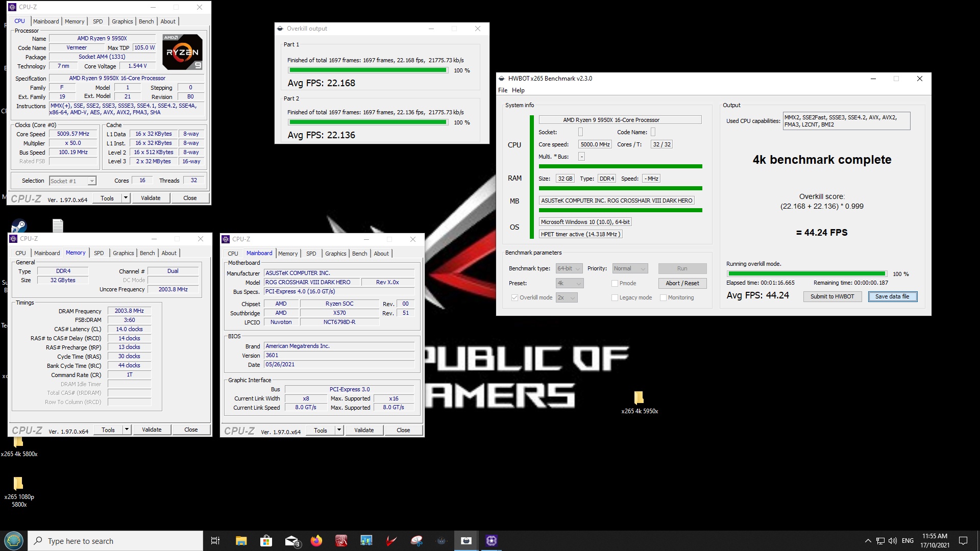Click Save data file button
This screenshot has height=551, width=980.
[892, 296]
